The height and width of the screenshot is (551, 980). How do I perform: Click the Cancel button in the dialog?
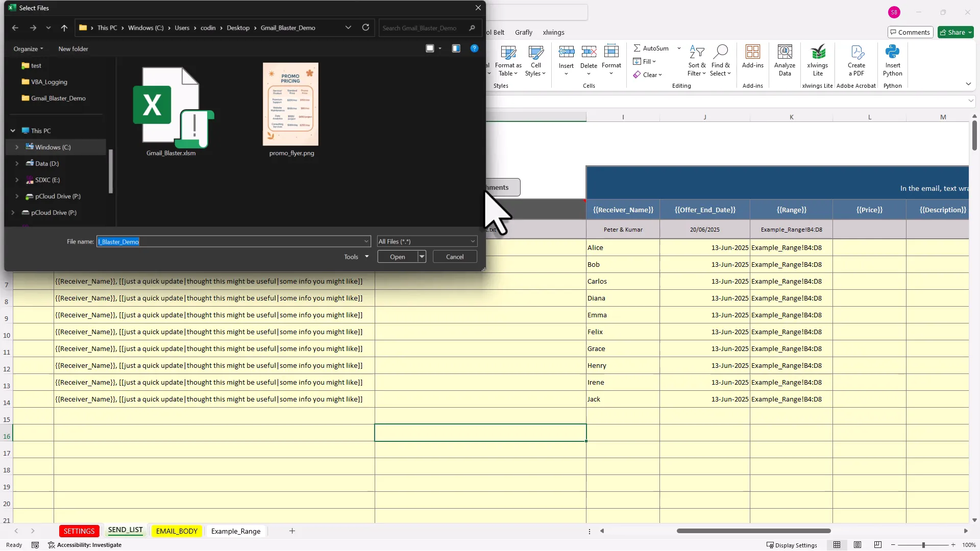coord(454,257)
